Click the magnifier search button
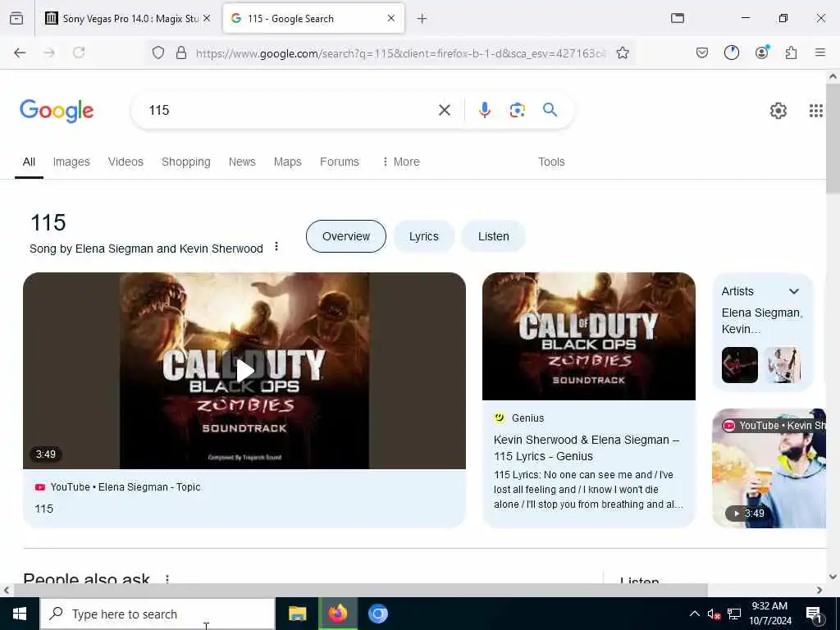The image size is (840, 630). tap(550, 110)
